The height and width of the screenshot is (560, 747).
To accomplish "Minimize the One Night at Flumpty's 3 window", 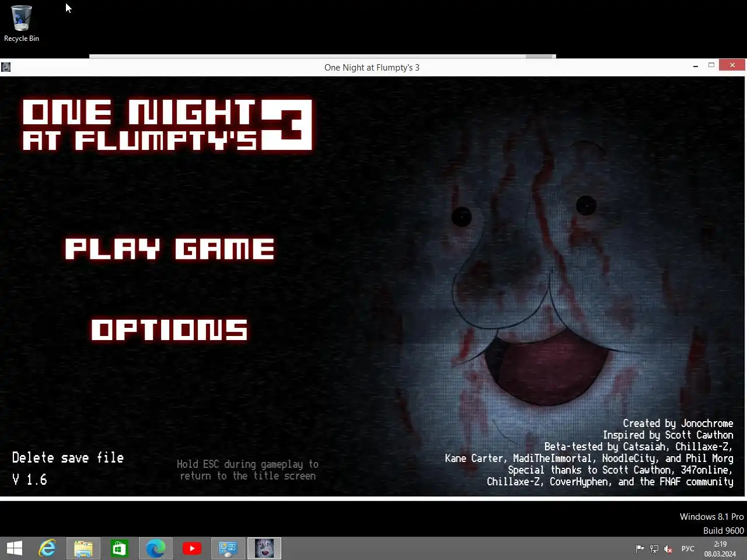I will [x=696, y=66].
